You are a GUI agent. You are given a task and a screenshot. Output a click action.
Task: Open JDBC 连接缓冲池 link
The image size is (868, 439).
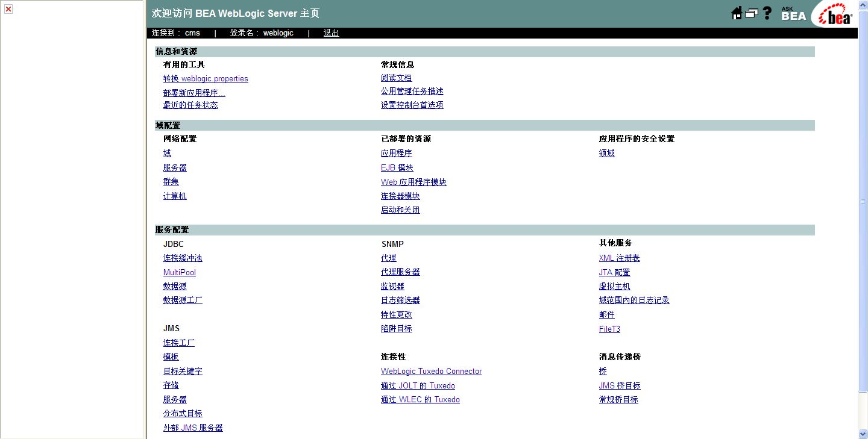click(183, 258)
